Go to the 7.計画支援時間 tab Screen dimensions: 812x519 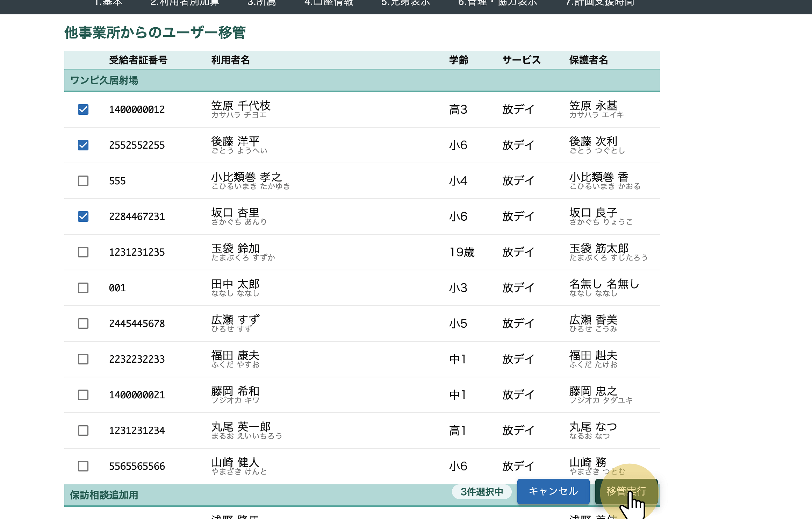tap(600, 3)
